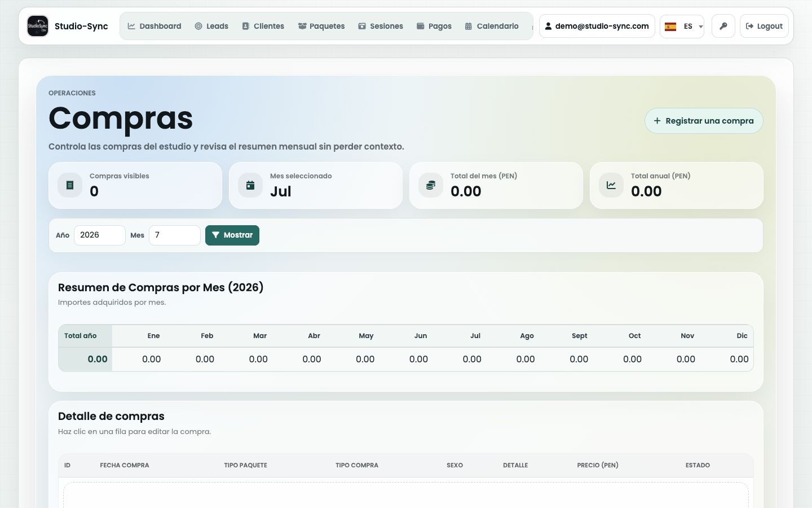Screen dimensions: 812x508
Task: Click the Studio-Sync logo icon
Action: point(38,26)
